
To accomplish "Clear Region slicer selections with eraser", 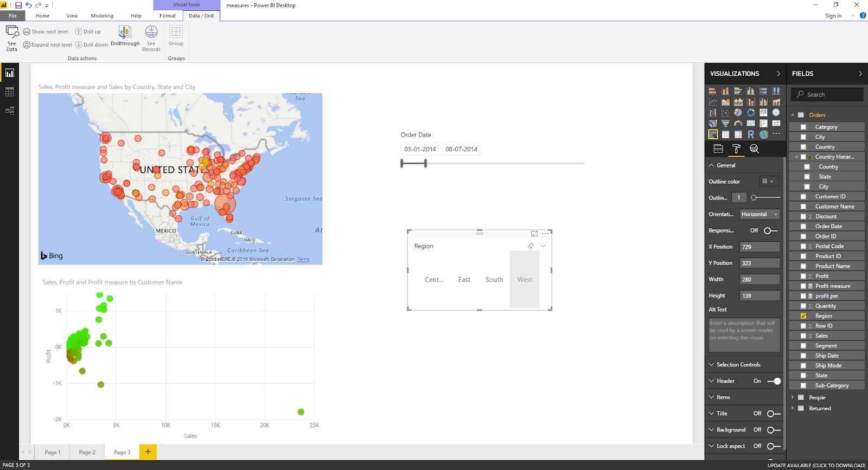I will coord(531,246).
